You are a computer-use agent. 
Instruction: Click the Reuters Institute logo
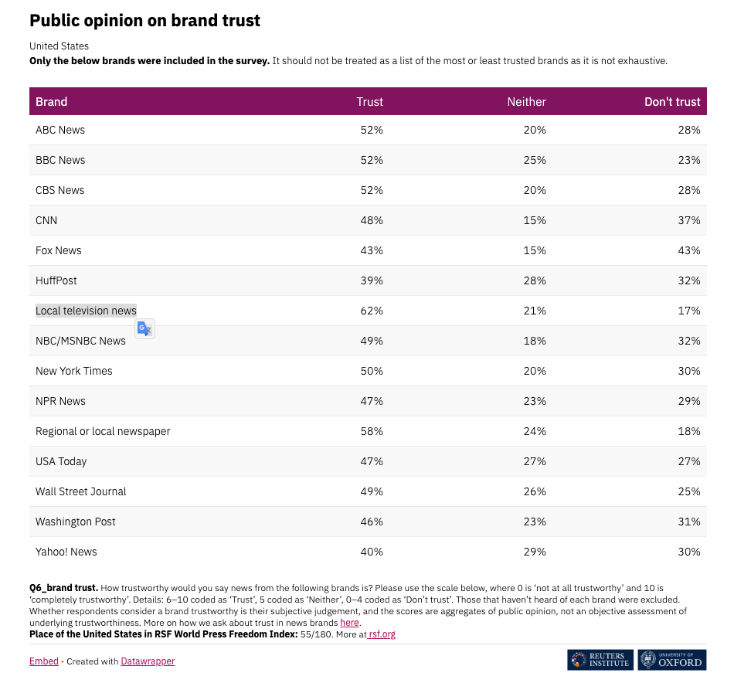tap(600, 660)
